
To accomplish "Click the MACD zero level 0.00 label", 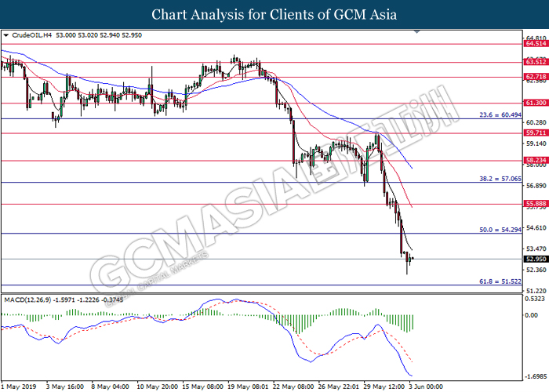I will coord(532,315).
